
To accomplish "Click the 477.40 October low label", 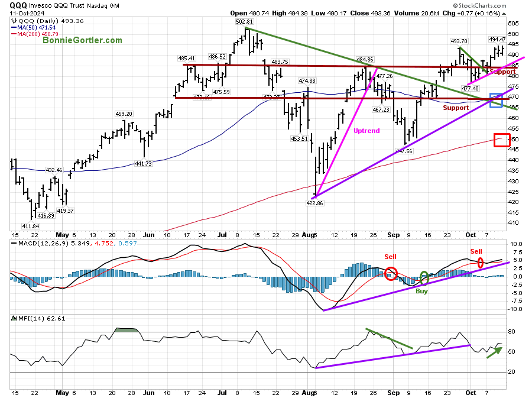I will click(470, 89).
